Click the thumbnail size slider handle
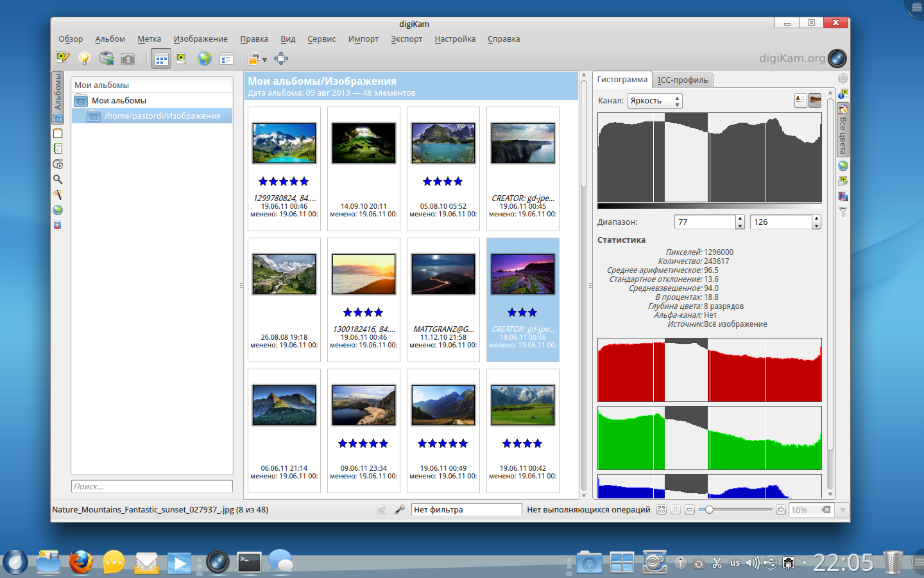Image resolution: width=924 pixels, height=578 pixels. [x=709, y=509]
